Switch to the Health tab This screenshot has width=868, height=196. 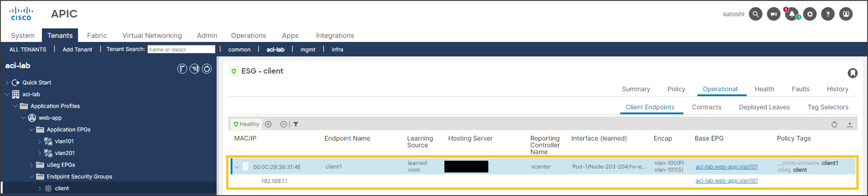pyautogui.click(x=764, y=89)
